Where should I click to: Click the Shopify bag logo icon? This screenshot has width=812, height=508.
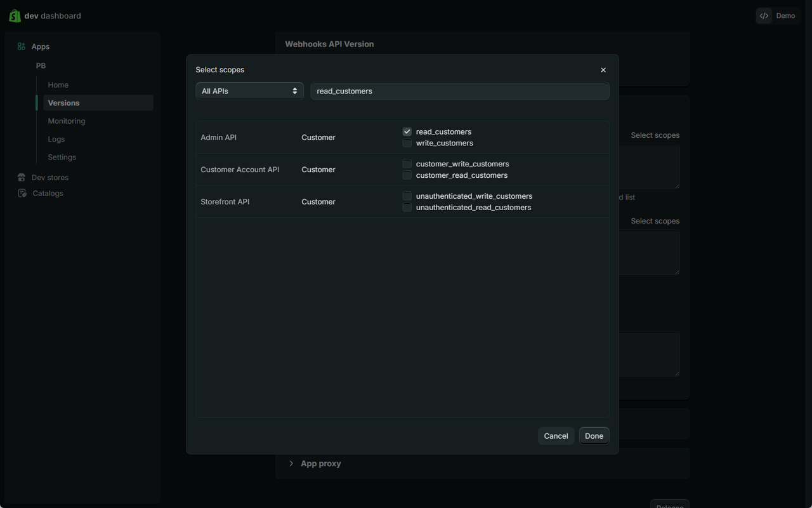tap(15, 16)
